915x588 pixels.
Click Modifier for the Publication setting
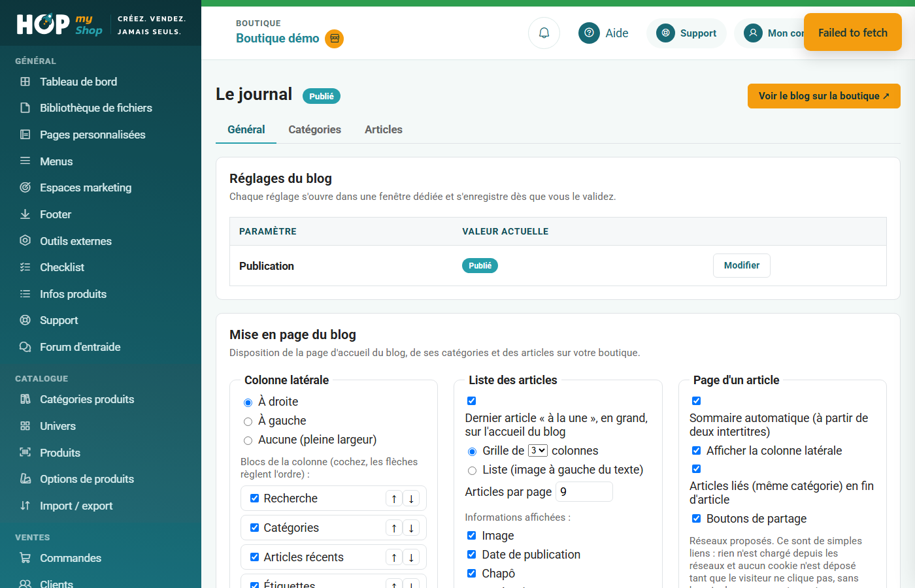(x=742, y=265)
